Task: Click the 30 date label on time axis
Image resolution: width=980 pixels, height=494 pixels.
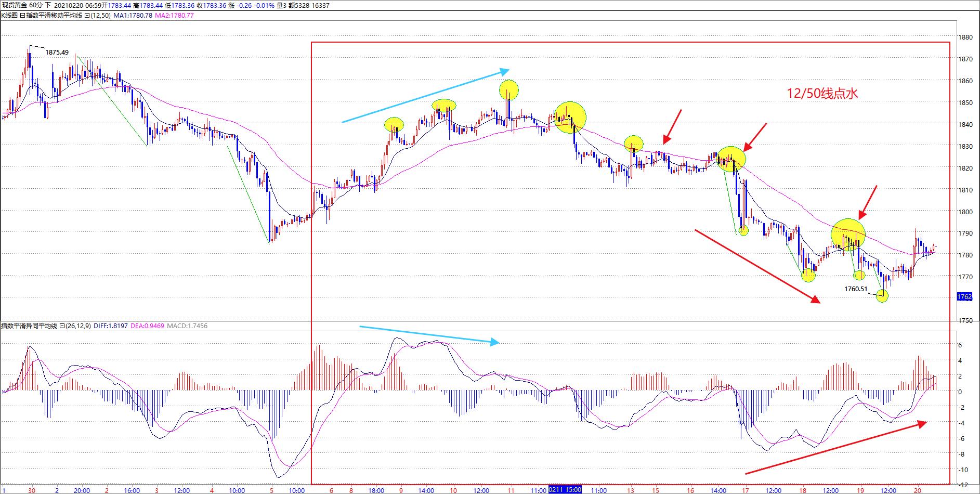Action: coord(32,490)
